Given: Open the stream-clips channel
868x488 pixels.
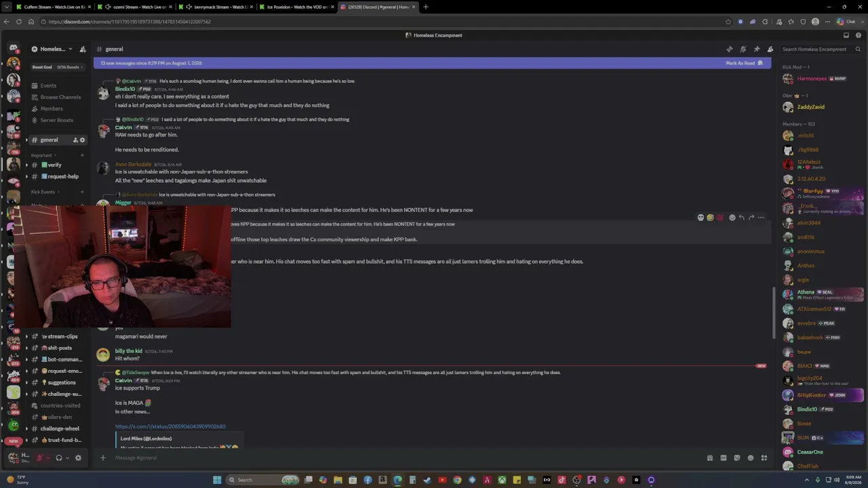Looking at the screenshot, I should click(56, 336).
